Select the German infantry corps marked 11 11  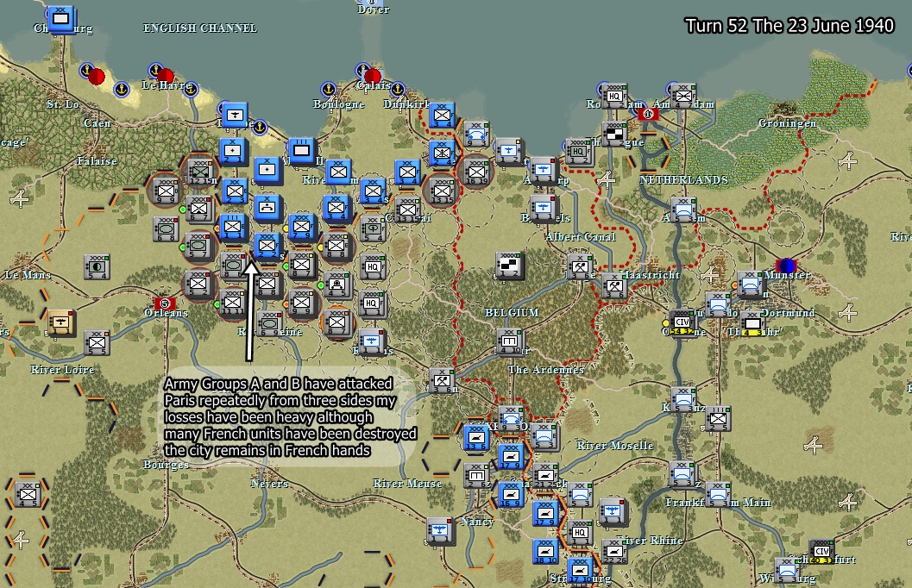tap(233, 303)
